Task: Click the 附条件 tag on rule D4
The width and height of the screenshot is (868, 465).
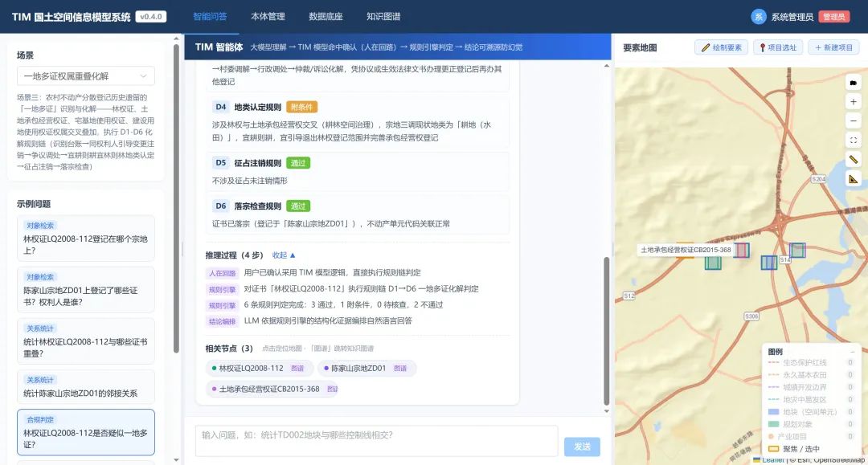Action: tap(301, 108)
